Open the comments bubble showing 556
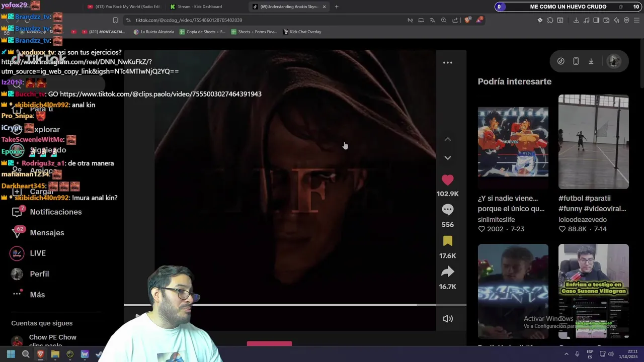644x362 pixels. (x=447, y=210)
